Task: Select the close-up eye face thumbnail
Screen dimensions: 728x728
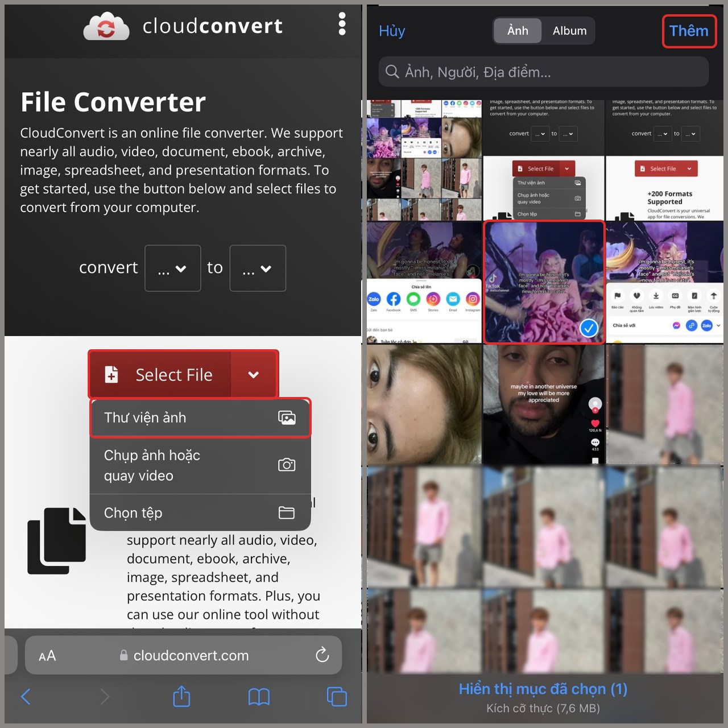Action: [x=424, y=404]
